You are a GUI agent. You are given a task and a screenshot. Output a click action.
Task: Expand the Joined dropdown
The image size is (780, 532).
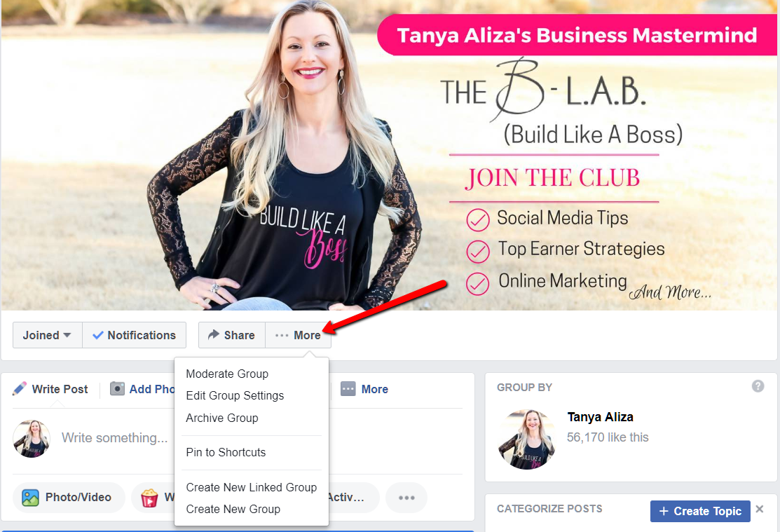pos(47,335)
